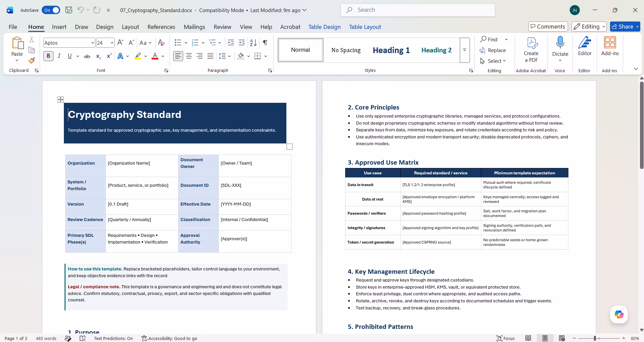Align text to the right
Viewport: 644px width, 342px height.
pyautogui.click(x=200, y=56)
